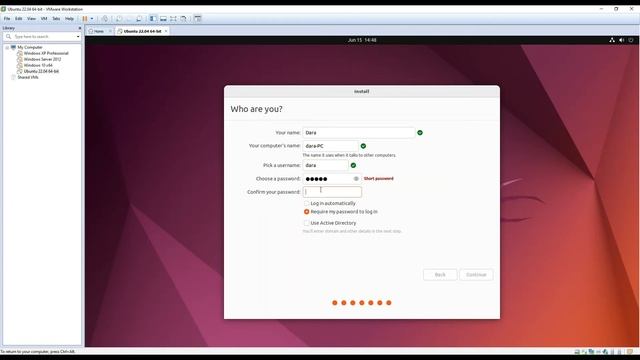Viewport: 640px width, 360px height.
Task: Toggle the thumbnail bar view icon
Action: [x=163, y=19]
